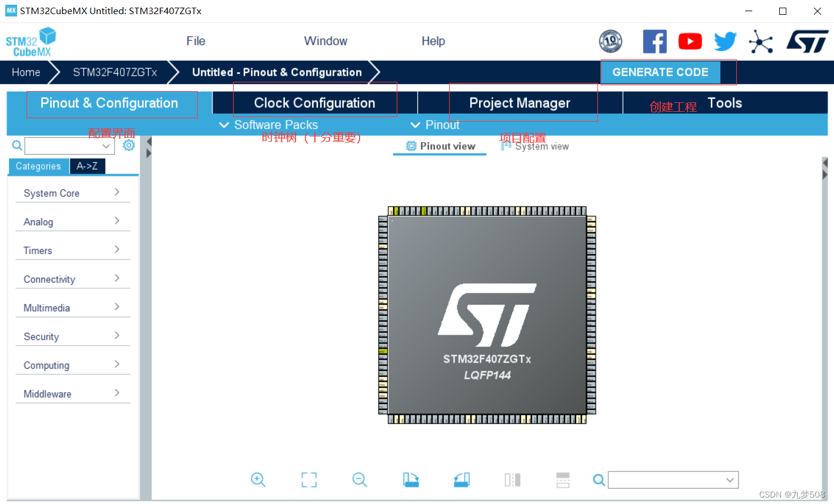Expand the Analog category
Screen dimensions: 834x504
pyautogui.click(x=72, y=222)
